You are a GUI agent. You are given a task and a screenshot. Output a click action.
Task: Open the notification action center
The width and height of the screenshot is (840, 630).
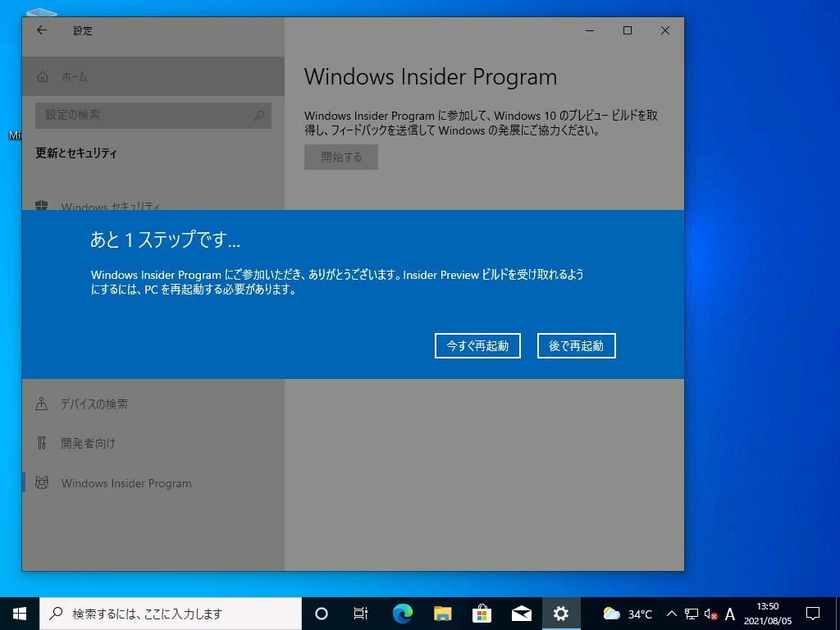click(x=813, y=614)
